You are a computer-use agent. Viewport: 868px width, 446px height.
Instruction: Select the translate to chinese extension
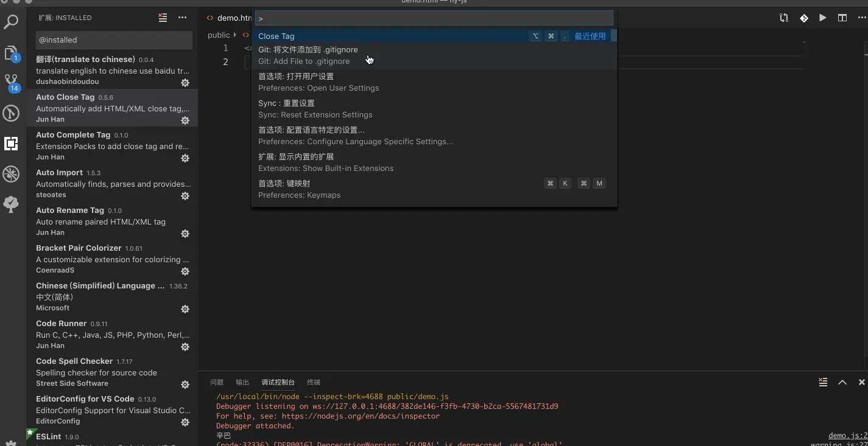113,71
